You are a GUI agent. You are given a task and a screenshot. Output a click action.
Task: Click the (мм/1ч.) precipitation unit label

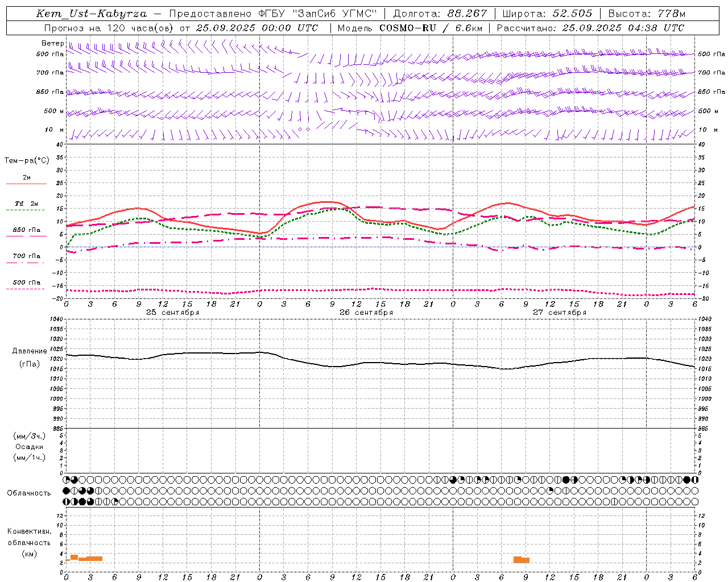30,457
